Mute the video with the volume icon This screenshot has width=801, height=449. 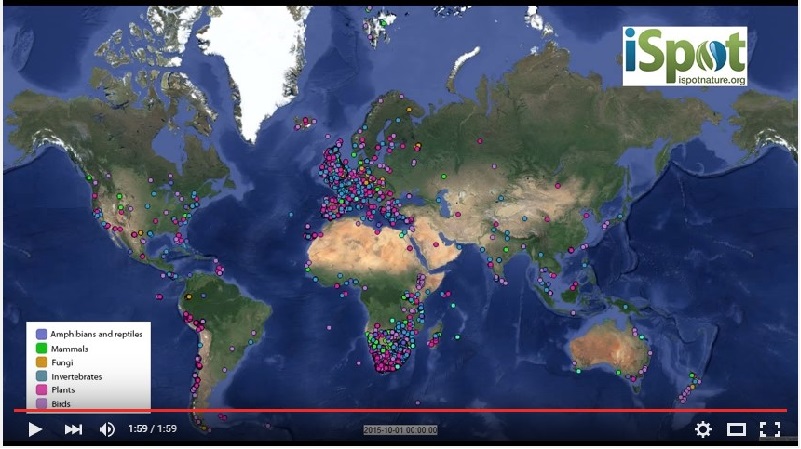pos(107,429)
